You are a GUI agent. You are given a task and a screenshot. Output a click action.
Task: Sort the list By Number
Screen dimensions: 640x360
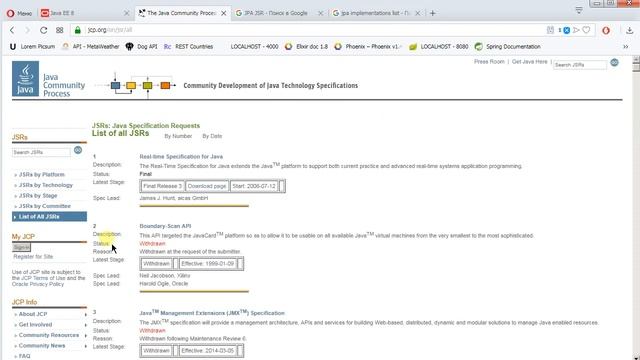[x=178, y=136]
